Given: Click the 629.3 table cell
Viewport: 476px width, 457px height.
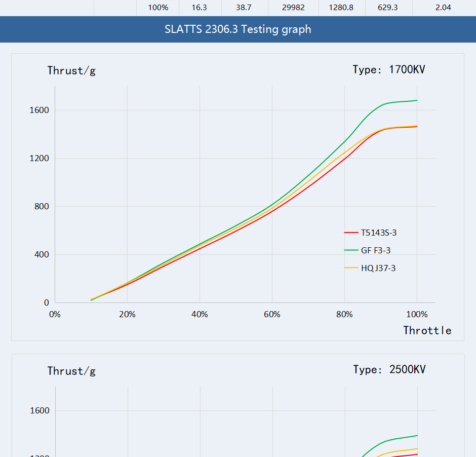Looking at the screenshot, I should [388, 8].
